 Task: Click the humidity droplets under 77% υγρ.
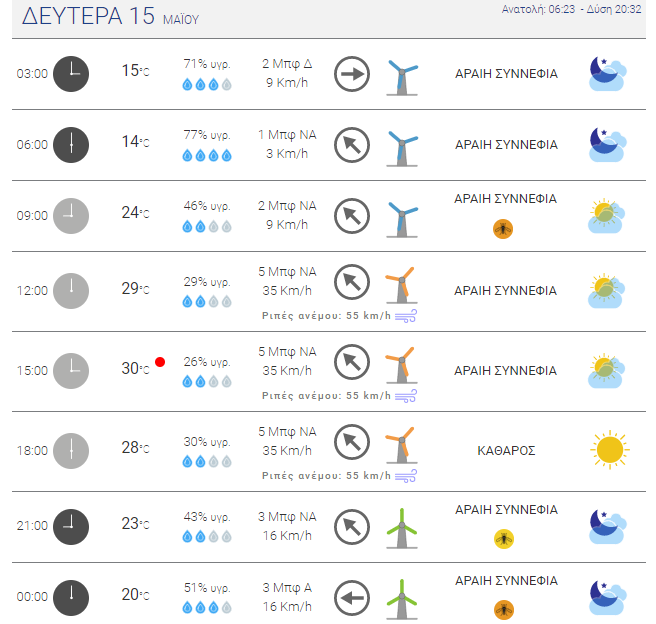pyautogui.click(x=207, y=156)
